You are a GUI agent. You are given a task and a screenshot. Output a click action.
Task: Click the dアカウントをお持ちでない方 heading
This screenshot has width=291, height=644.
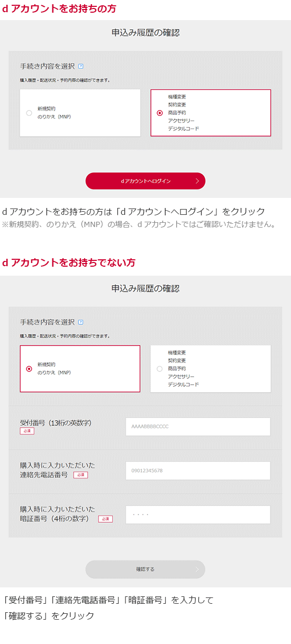pyautogui.click(x=69, y=263)
